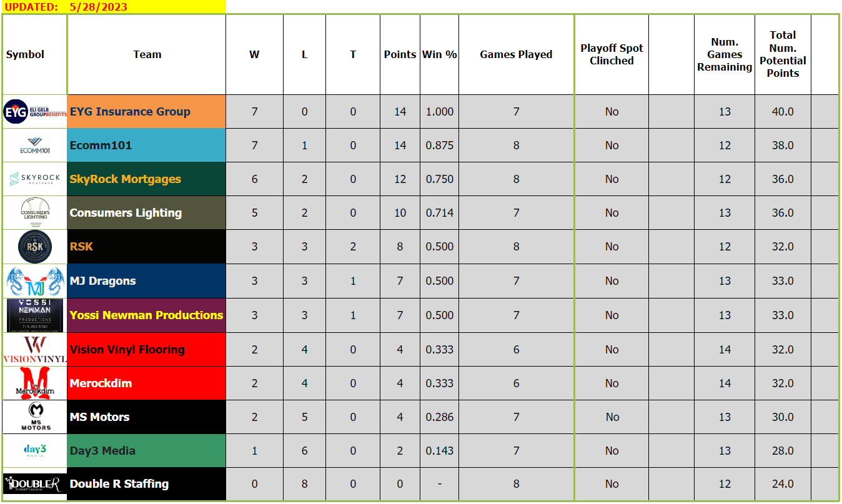Click the Day3 Media logo
The height and width of the screenshot is (504, 842).
[35, 451]
